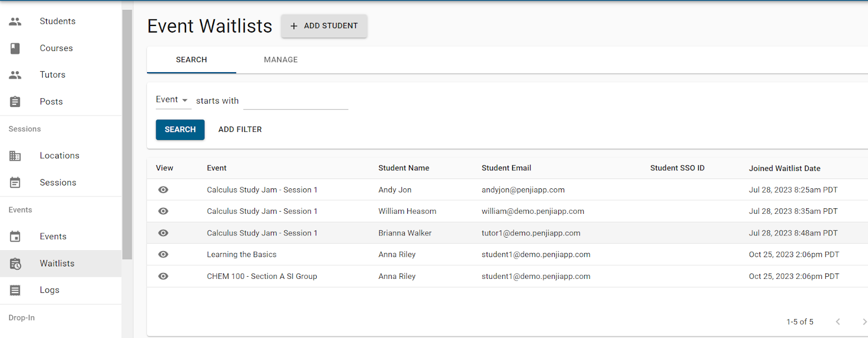Click the sidebar vertical scrollbar
868x338 pixels.
click(127, 136)
